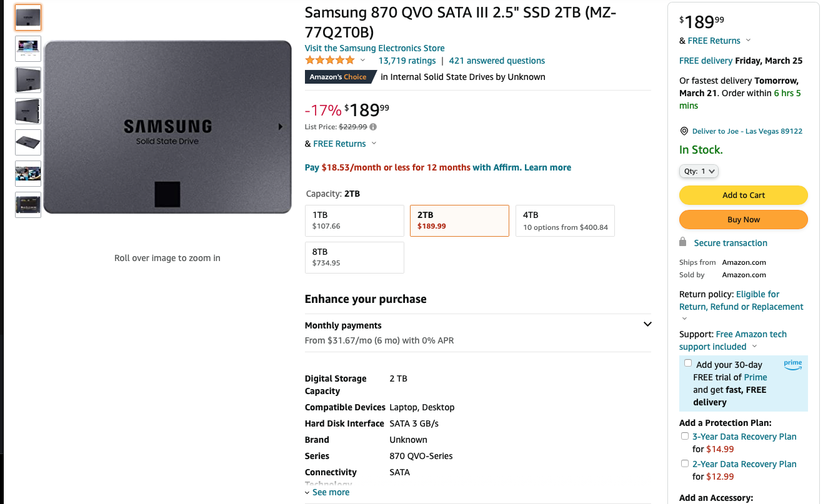Select the third product image thumbnail

click(x=28, y=80)
